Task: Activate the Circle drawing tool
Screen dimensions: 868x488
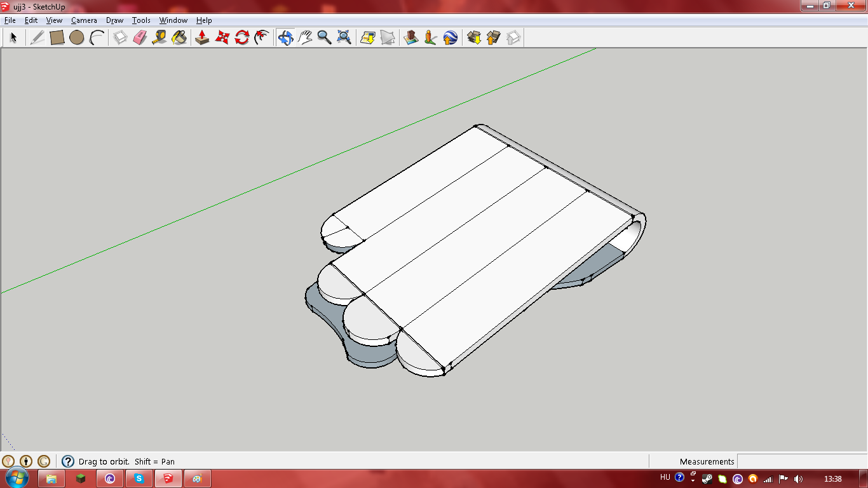Action: click(x=77, y=37)
